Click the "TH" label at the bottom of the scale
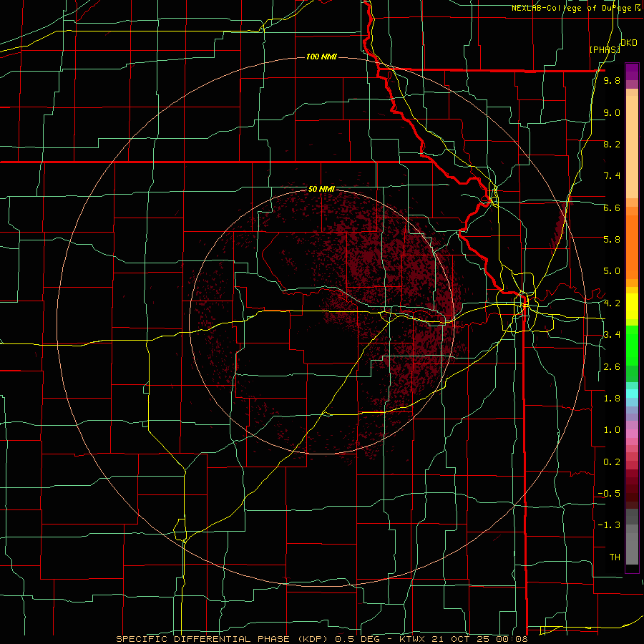The image size is (644, 644). [x=615, y=557]
